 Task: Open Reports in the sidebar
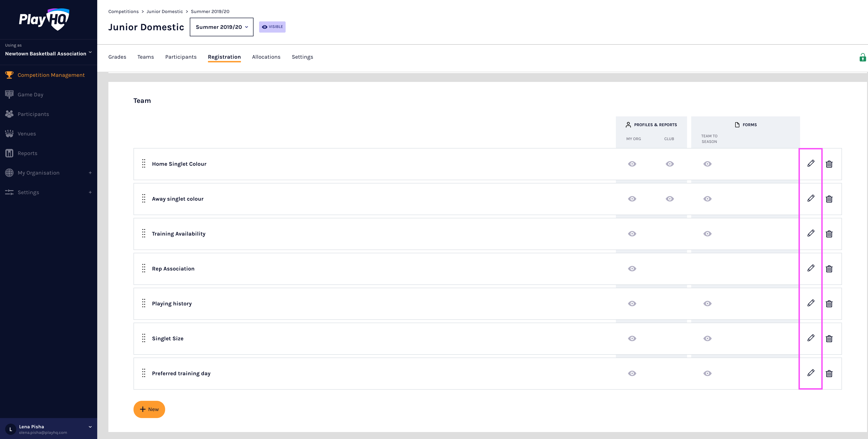pos(27,153)
